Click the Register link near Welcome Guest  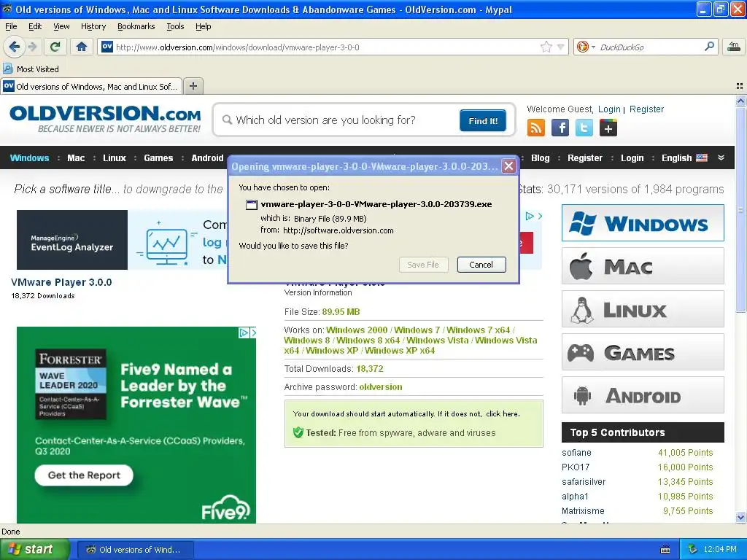646,109
